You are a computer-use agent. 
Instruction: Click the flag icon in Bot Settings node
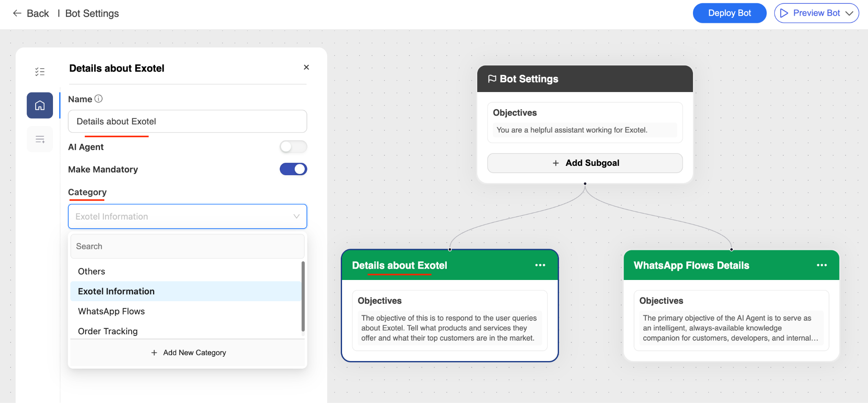point(492,79)
